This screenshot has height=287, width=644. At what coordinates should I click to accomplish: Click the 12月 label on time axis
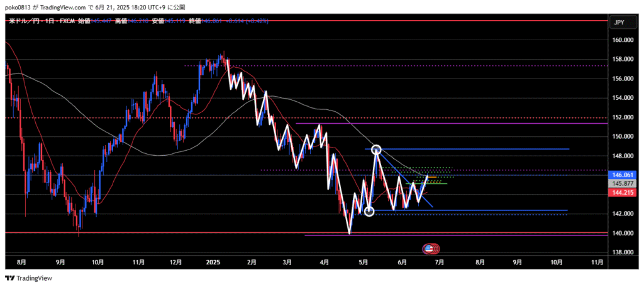pos(177,261)
